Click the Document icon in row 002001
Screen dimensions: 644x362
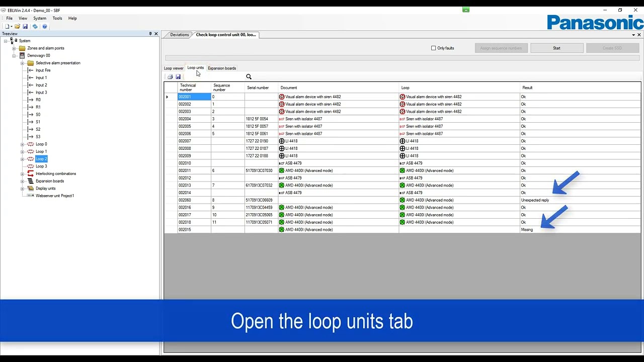pyautogui.click(x=282, y=97)
